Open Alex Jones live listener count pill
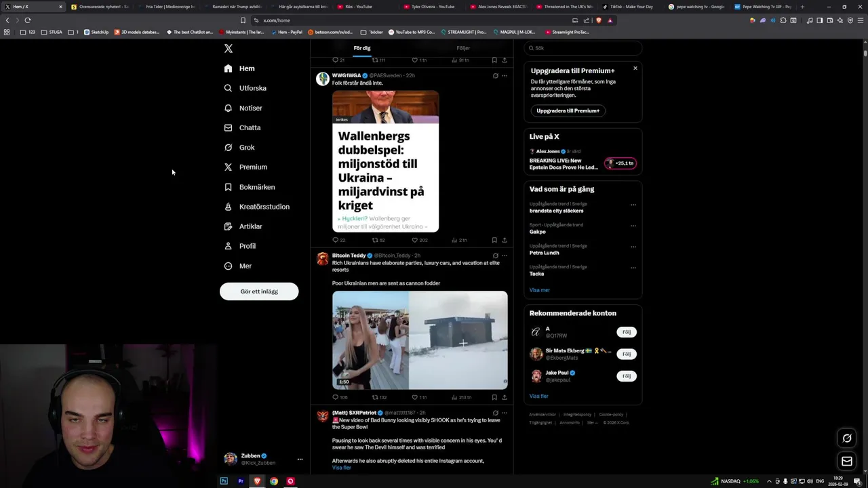 [620, 163]
